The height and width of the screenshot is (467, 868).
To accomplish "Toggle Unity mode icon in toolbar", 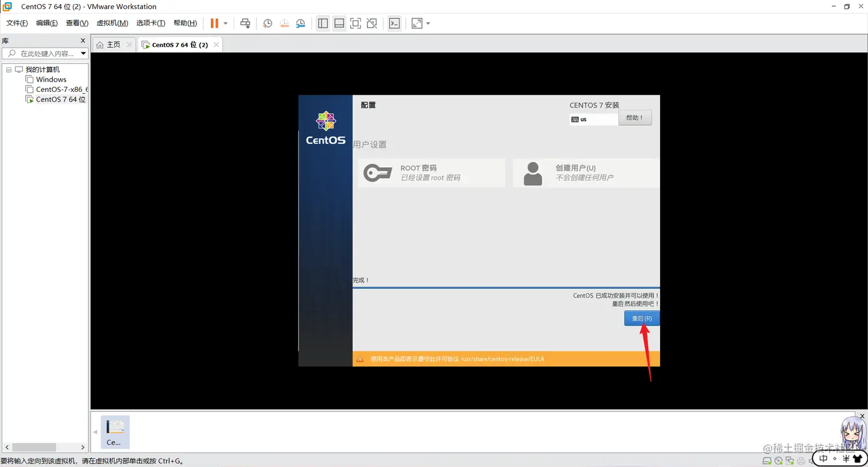I will coord(372,23).
